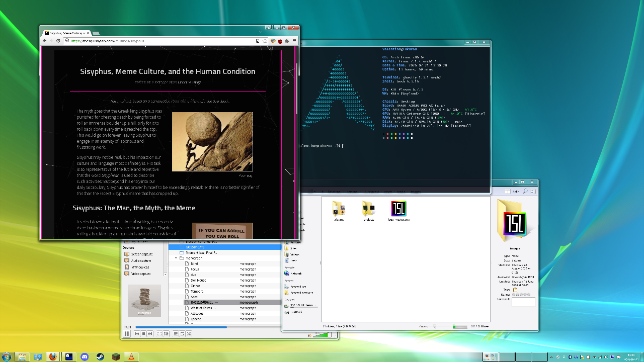This screenshot has width=644, height=362.
Task: Click the file manager search magnifier icon
Action: (525, 191)
